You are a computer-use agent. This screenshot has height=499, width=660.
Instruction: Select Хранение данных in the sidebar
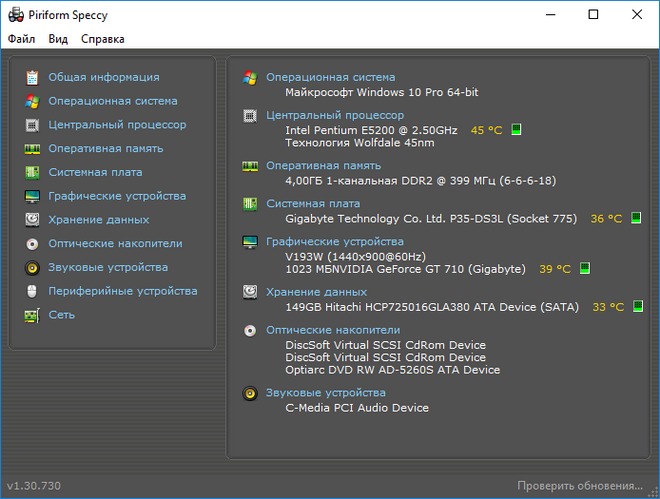click(99, 219)
